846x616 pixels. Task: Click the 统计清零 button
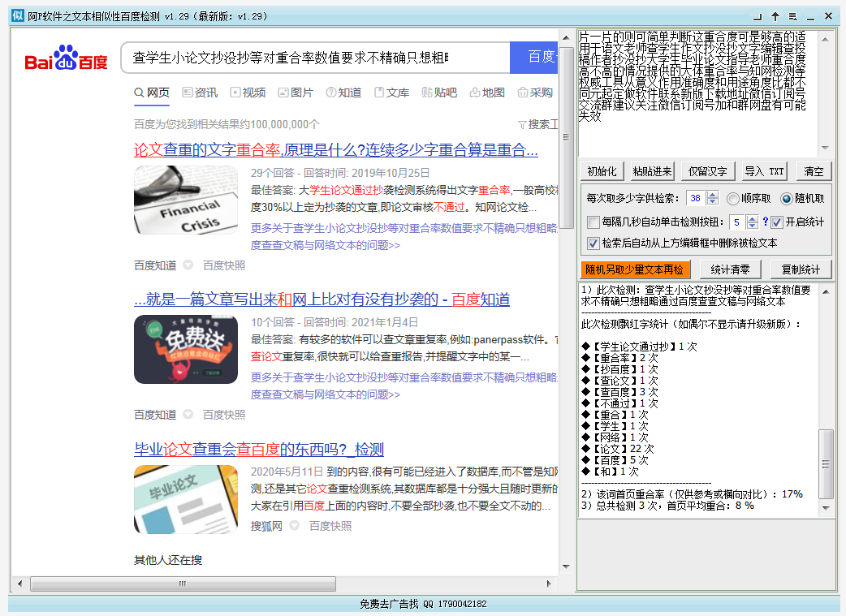(730, 269)
